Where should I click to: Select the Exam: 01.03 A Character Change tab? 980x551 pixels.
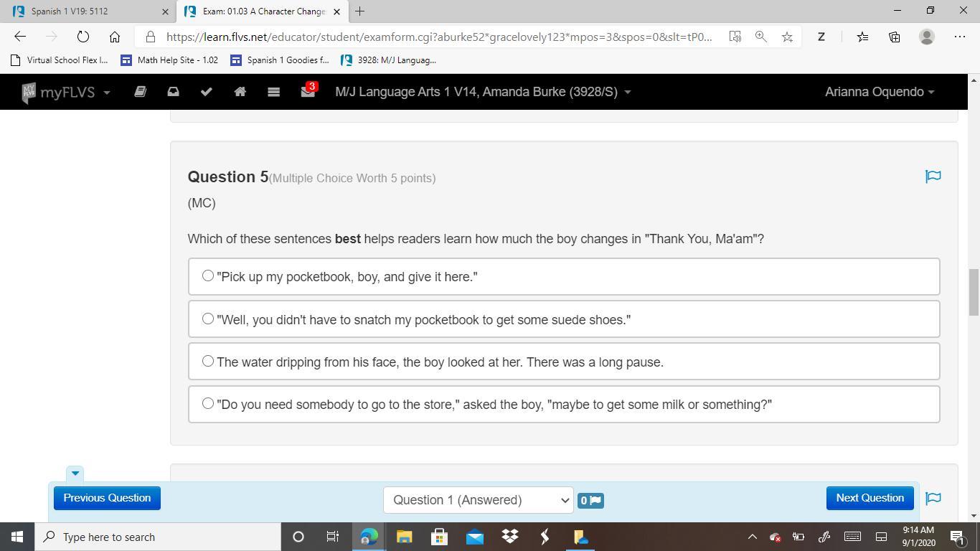click(263, 11)
